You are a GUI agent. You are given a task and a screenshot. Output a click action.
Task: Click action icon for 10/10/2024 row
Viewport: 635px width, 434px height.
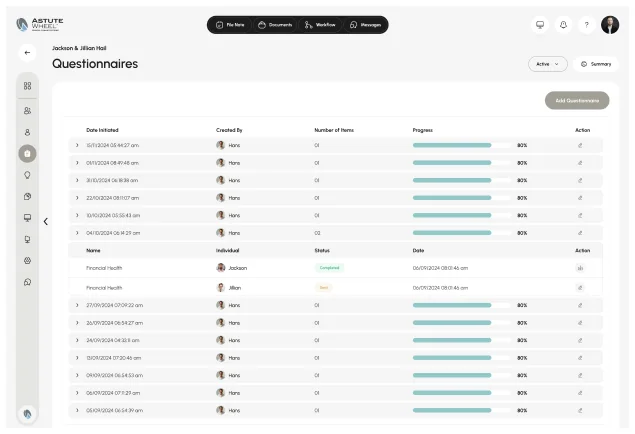tap(580, 215)
